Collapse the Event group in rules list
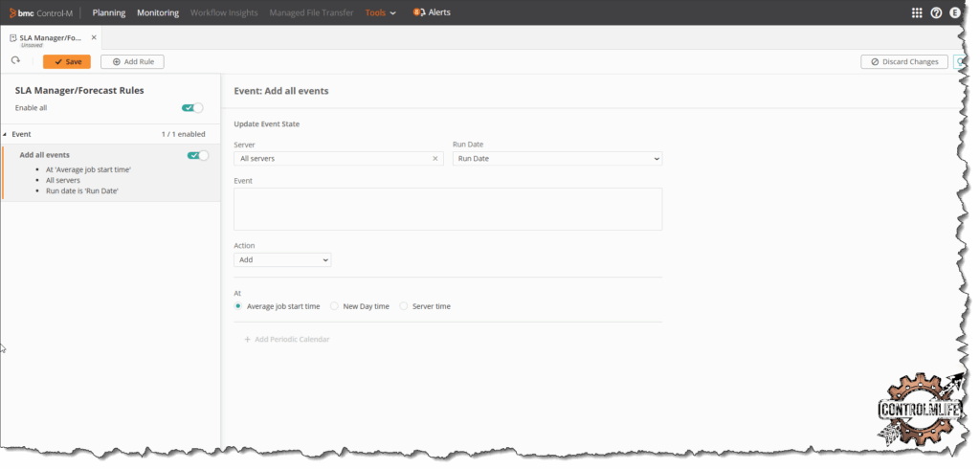 click(x=6, y=135)
